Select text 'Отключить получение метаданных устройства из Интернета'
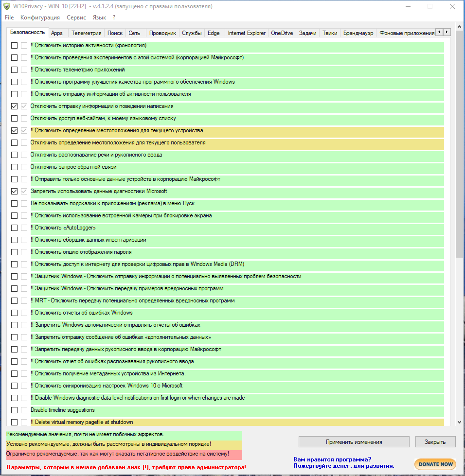This screenshot has height=476, width=465. tap(109, 373)
